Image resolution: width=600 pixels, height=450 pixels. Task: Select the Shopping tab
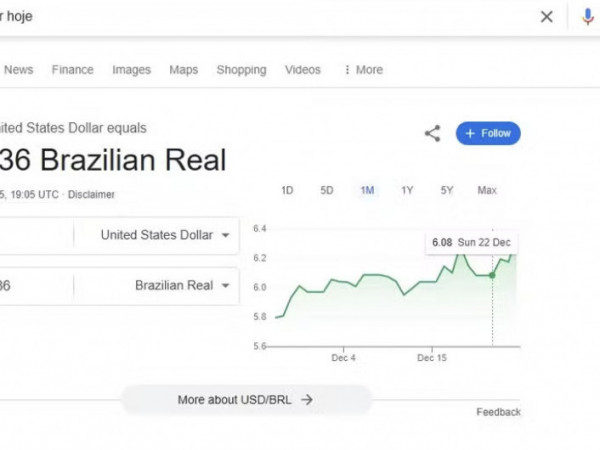(241, 70)
